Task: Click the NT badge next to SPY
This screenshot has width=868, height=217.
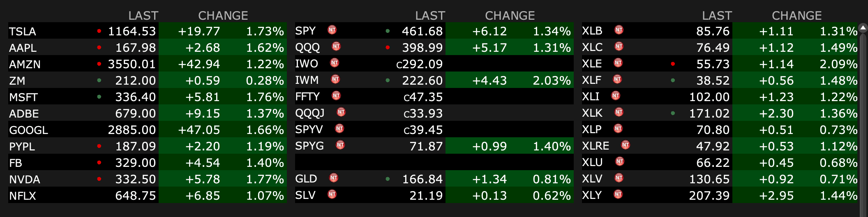Action: tap(332, 30)
